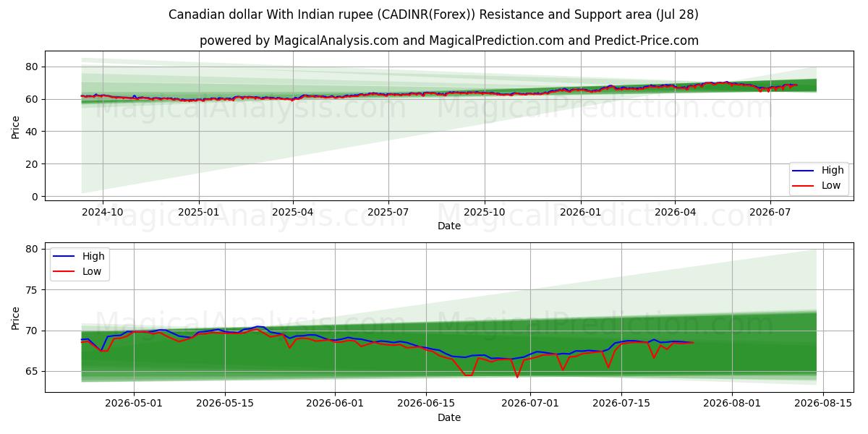The height and width of the screenshot is (434, 868).
Task: Click the '70' price tick on the bottom chart
Action: click(33, 331)
